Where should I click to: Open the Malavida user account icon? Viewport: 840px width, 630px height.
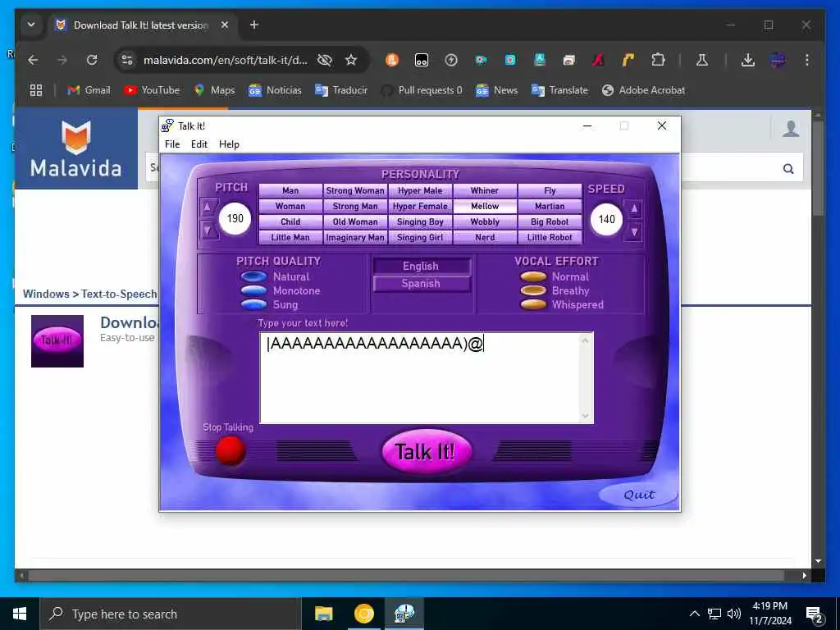tap(791, 129)
